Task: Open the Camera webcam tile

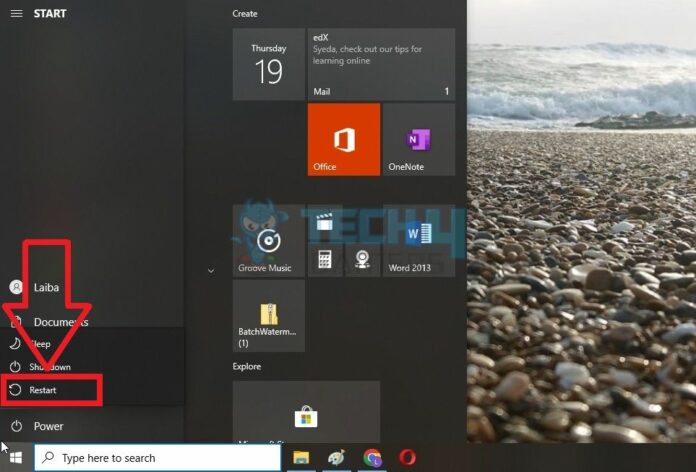Action: [x=362, y=260]
